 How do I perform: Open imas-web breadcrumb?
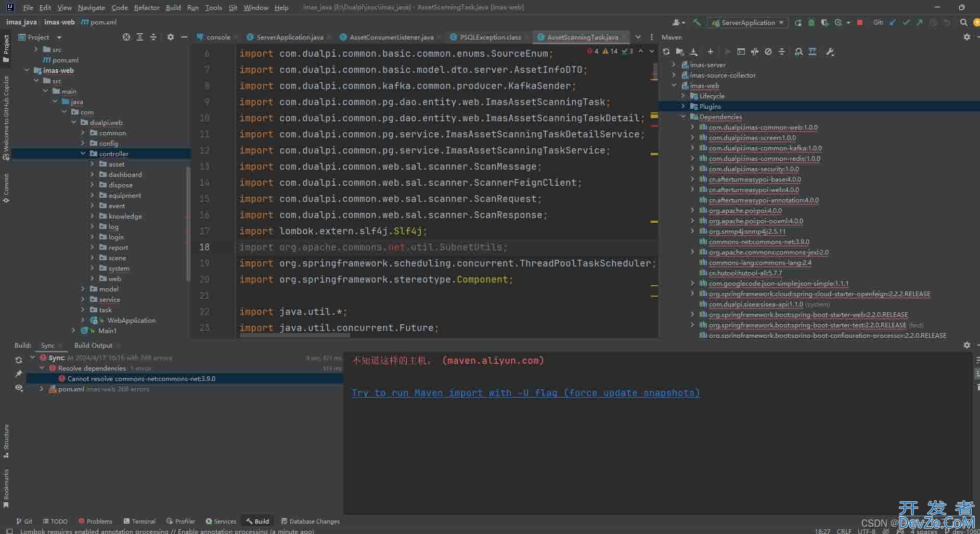(x=59, y=22)
